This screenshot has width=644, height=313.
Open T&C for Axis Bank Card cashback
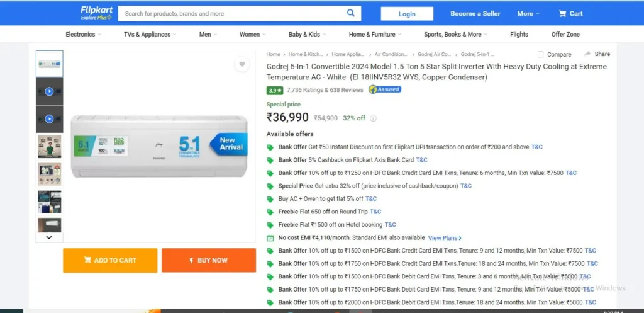tap(422, 160)
